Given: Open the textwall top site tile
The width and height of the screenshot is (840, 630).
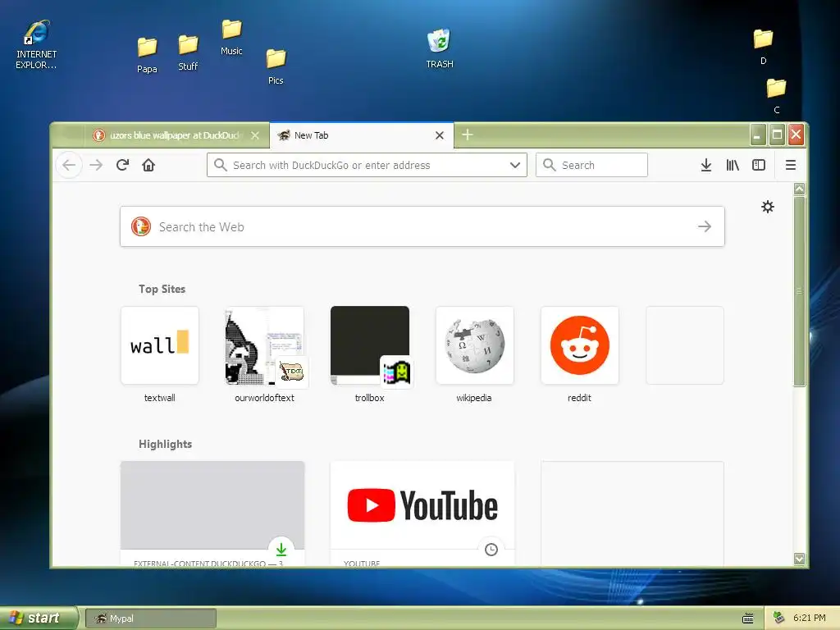Looking at the screenshot, I should pyautogui.click(x=160, y=354).
